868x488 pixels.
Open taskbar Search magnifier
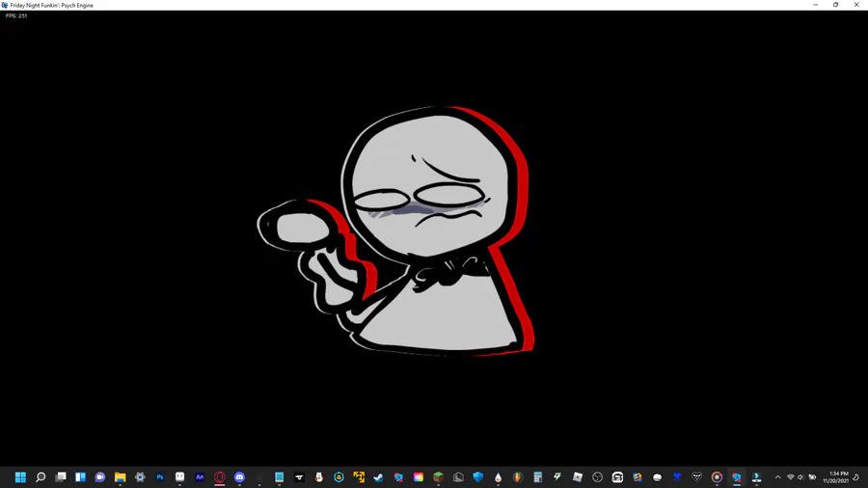pos(41,477)
